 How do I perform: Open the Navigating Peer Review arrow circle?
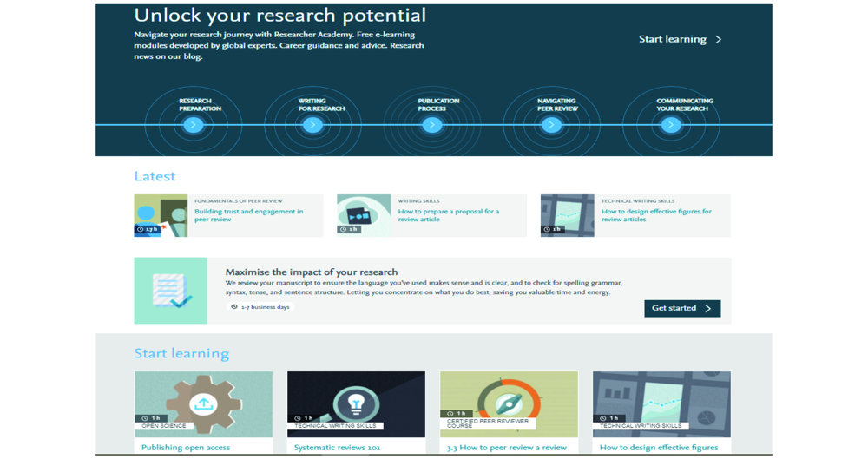(x=551, y=125)
